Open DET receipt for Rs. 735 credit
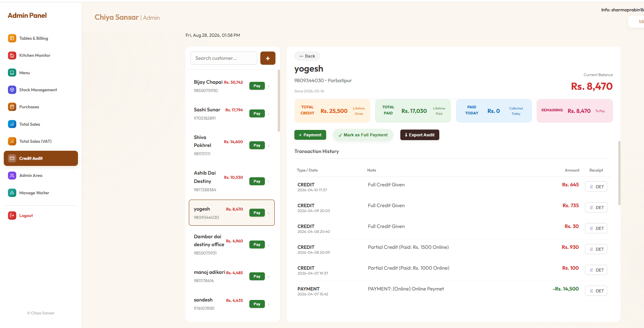The image size is (644, 328). coord(596,208)
